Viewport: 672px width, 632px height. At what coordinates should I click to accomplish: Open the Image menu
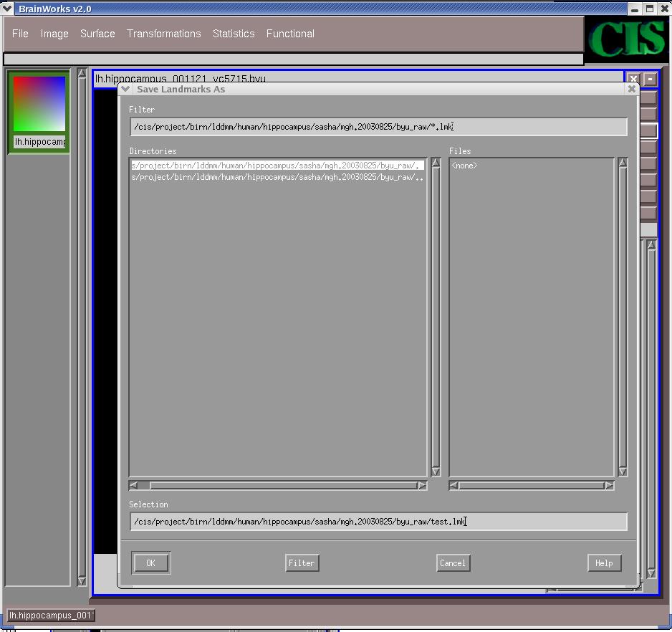click(x=54, y=34)
